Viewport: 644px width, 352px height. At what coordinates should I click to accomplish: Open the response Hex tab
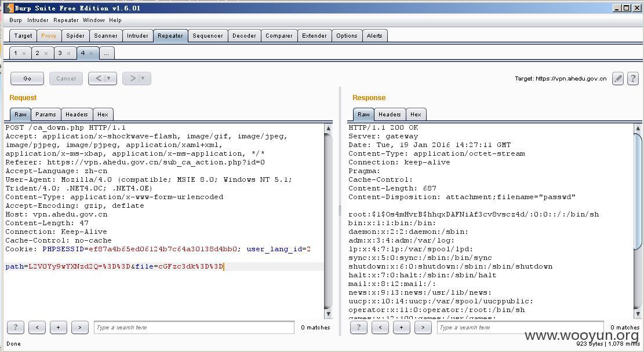coord(416,115)
